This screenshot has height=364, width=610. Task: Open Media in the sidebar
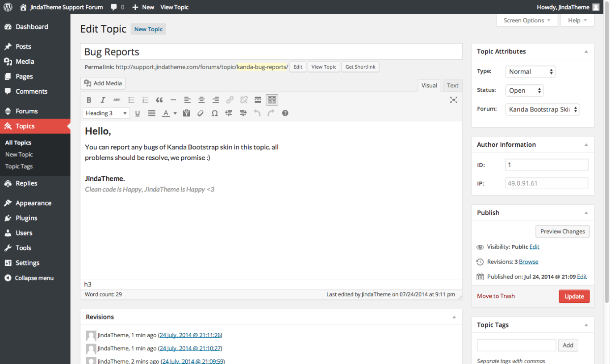[35, 62]
